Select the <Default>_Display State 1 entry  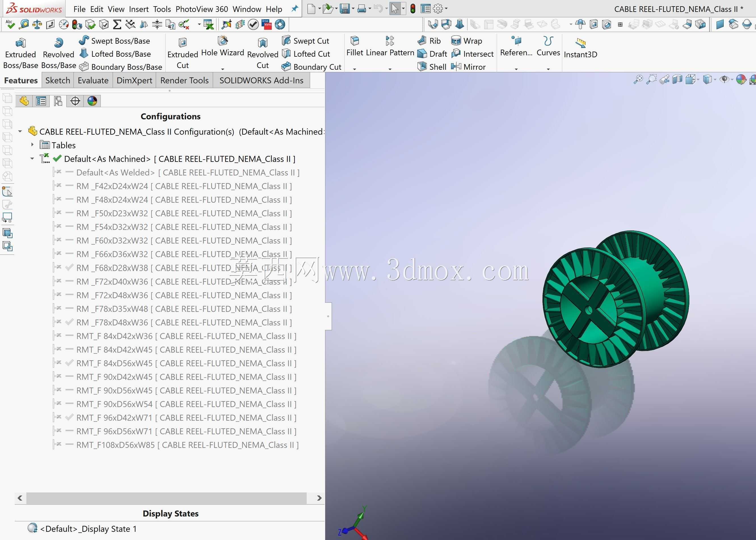88,529
